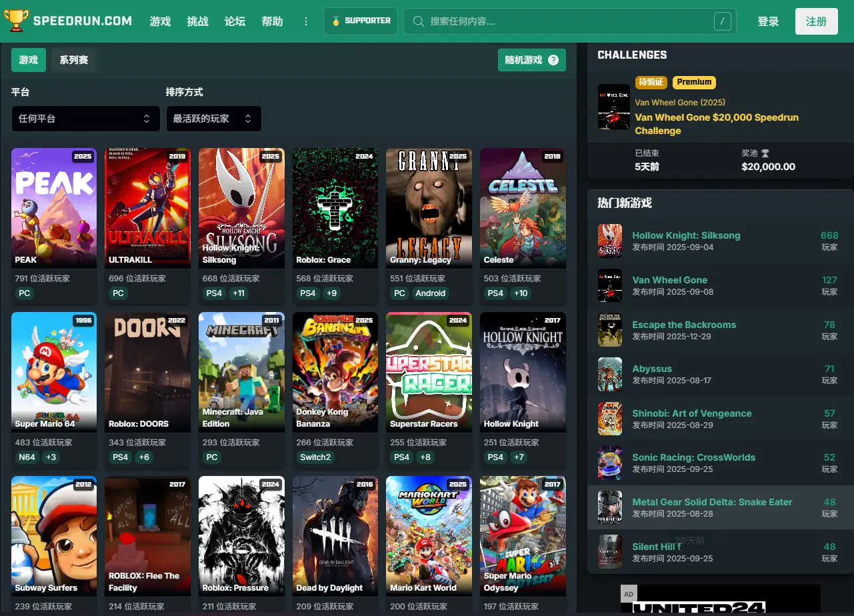The height and width of the screenshot is (616, 854).
Task: Click the search magnifier icon
Action: pos(419,21)
